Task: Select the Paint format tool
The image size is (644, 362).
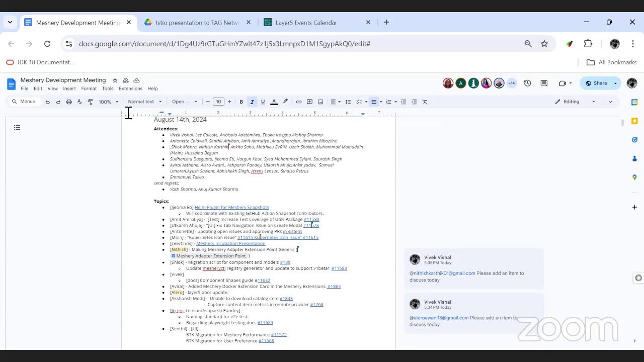Action: [x=91, y=102]
